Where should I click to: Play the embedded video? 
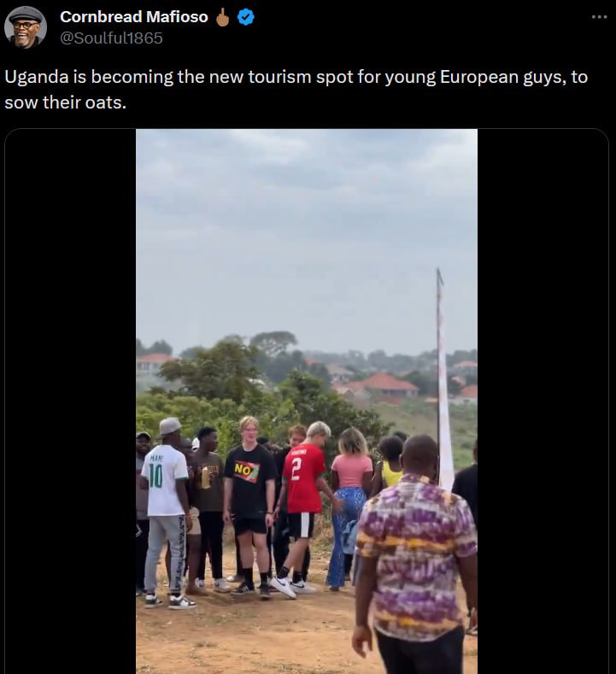point(307,401)
